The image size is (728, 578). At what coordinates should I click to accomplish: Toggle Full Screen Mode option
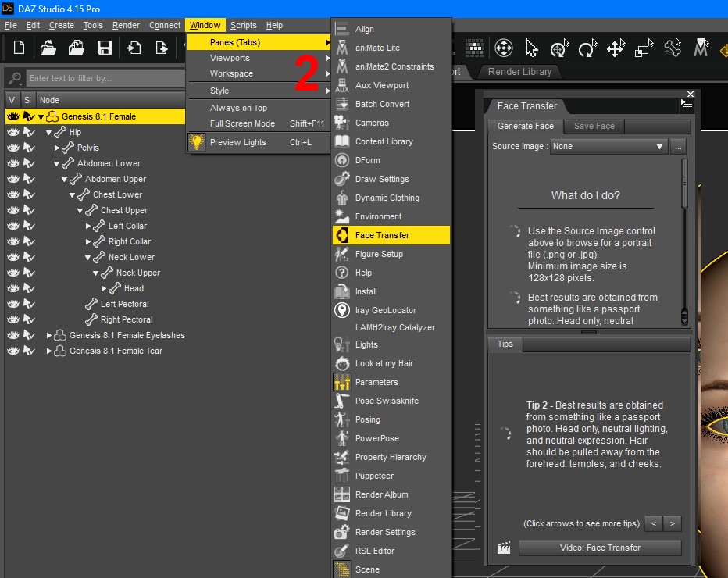tap(259, 123)
